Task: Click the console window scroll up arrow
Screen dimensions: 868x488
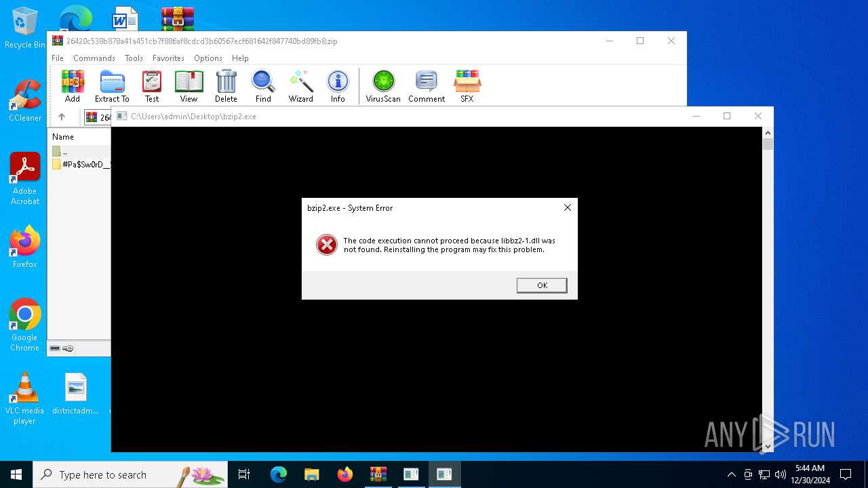Action: (768, 132)
